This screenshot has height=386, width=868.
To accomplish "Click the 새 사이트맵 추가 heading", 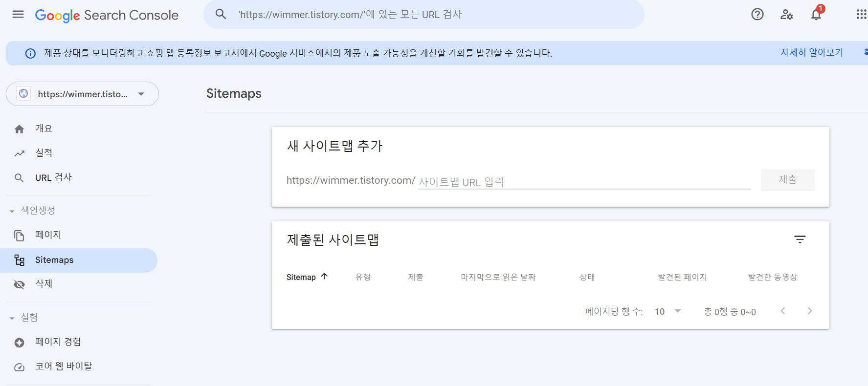I will [x=334, y=146].
